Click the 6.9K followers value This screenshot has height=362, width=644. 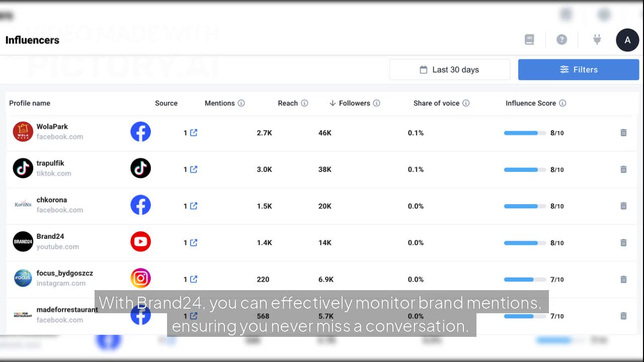pos(326,280)
